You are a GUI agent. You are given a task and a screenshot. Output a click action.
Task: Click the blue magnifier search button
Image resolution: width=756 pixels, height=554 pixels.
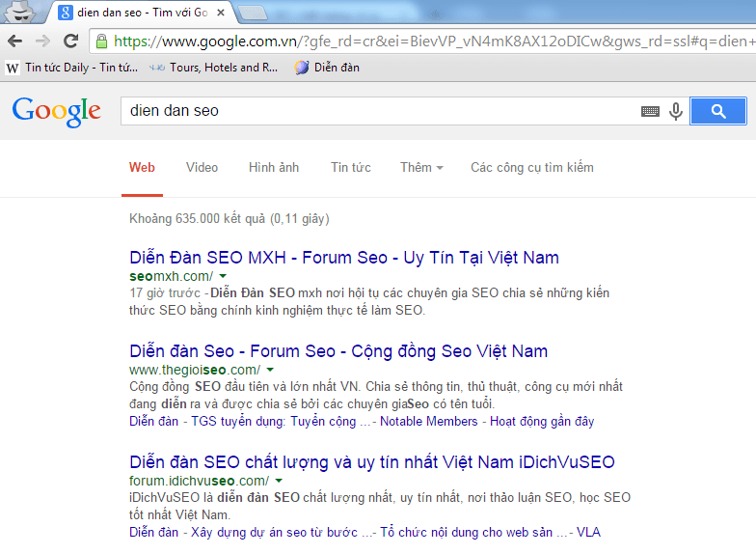pyautogui.click(x=717, y=111)
